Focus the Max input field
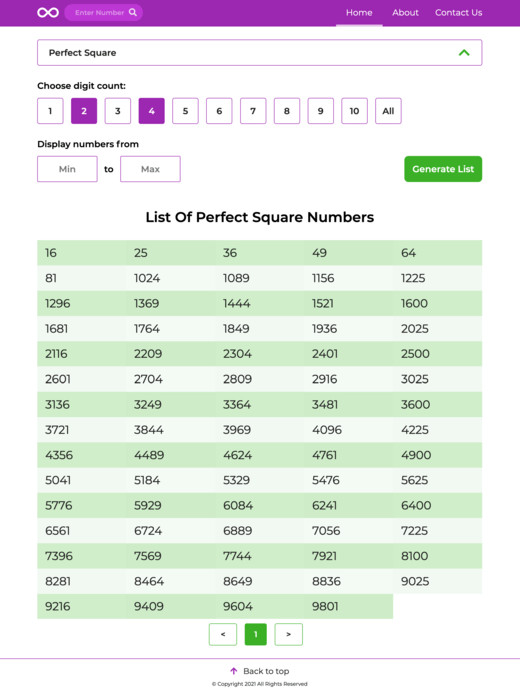Image resolution: width=520 pixels, height=688 pixels. click(x=150, y=169)
